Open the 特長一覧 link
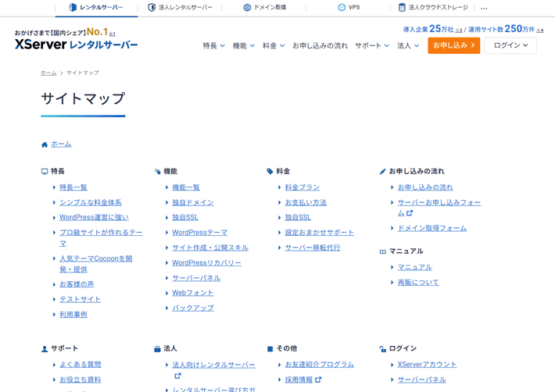The width and height of the screenshot is (555, 392). pyautogui.click(x=73, y=187)
